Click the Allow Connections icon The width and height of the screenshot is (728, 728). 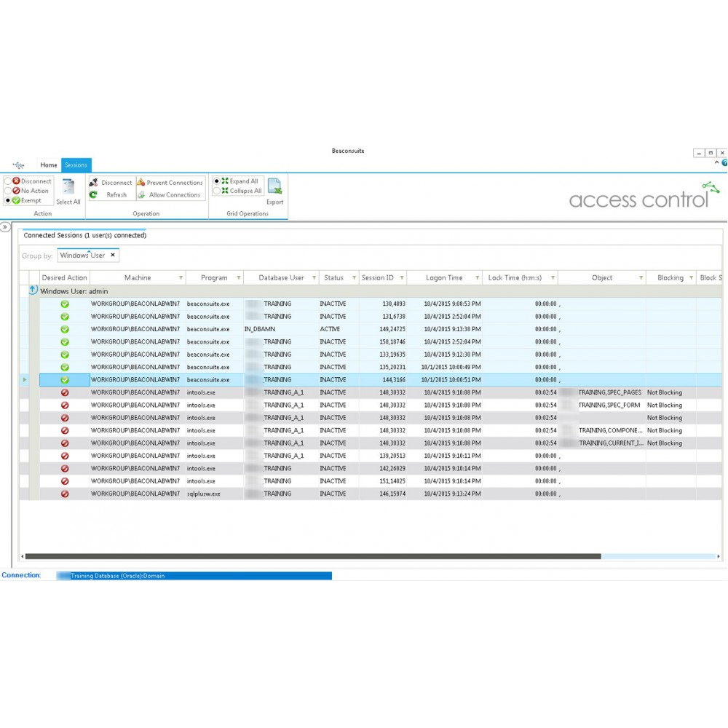(x=141, y=195)
